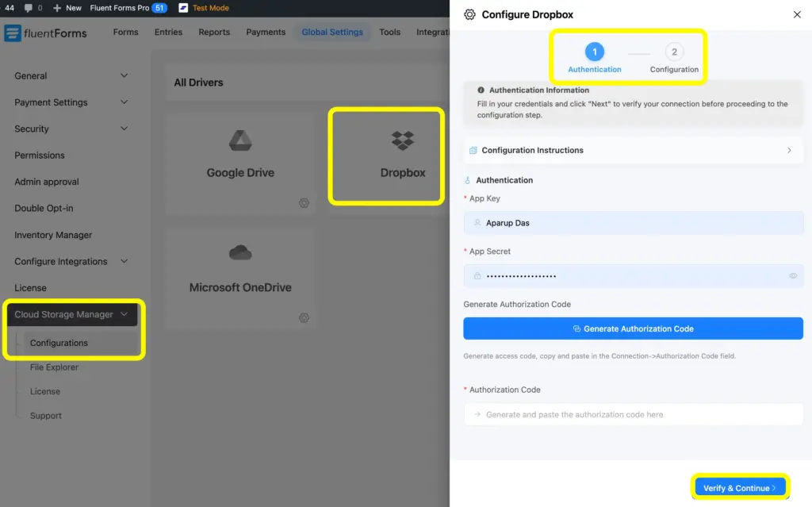Expand Payment Settings section
The image size is (812, 507).
(x=71, y=102)
